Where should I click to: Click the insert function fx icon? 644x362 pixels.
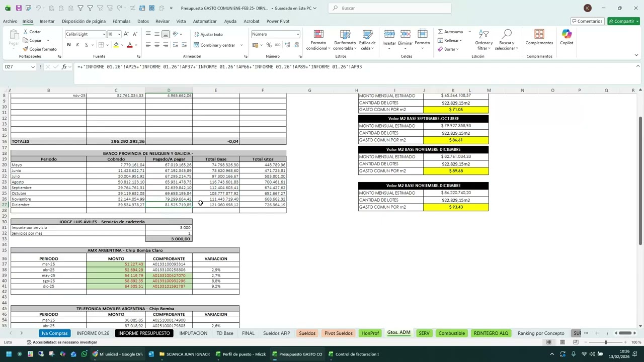64,67
